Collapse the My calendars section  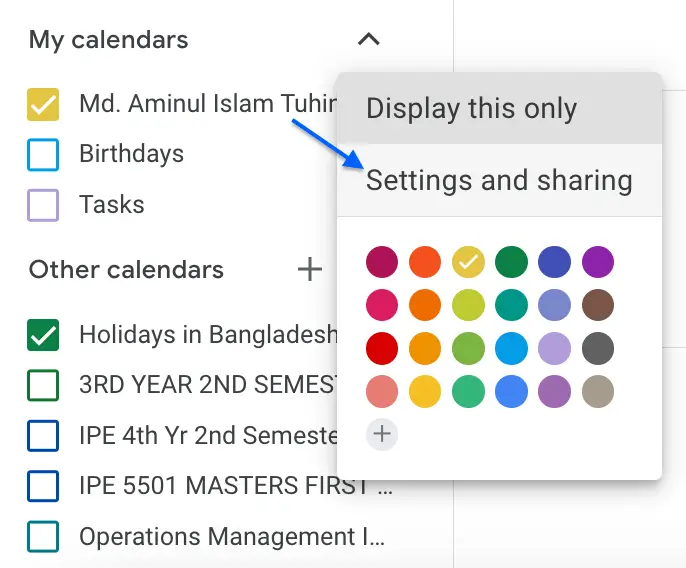368,40
